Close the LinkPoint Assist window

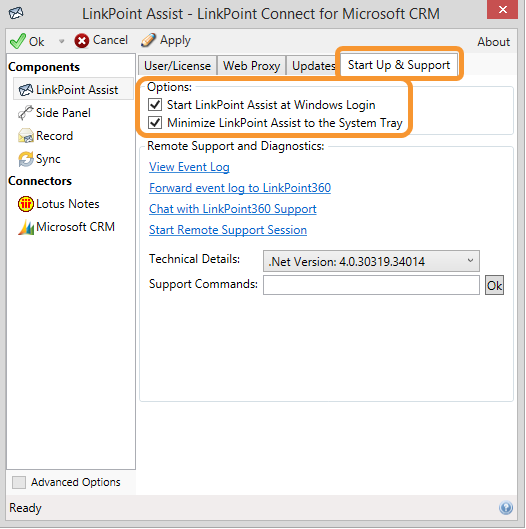pyautogui.click(x=502, y=9)
